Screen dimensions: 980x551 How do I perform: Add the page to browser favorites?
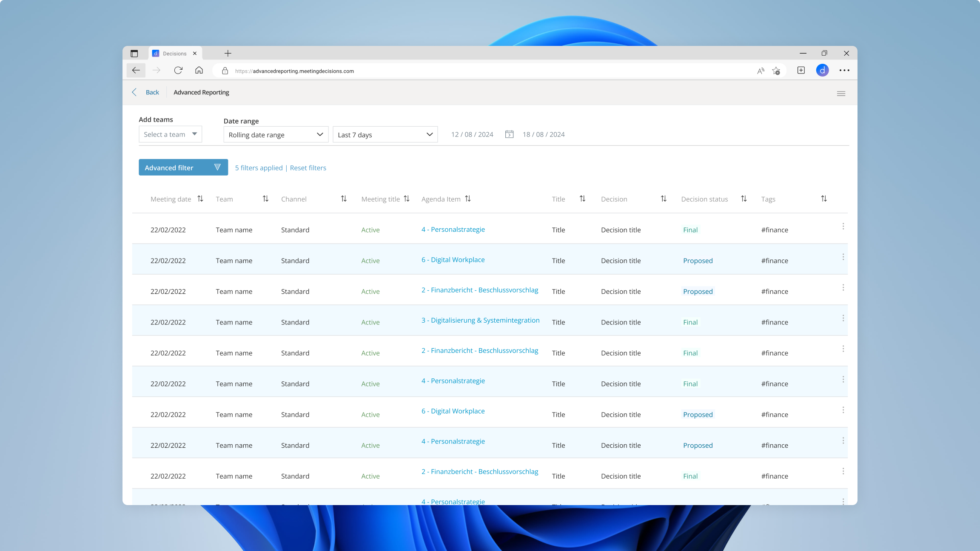(x=776, y=71)
